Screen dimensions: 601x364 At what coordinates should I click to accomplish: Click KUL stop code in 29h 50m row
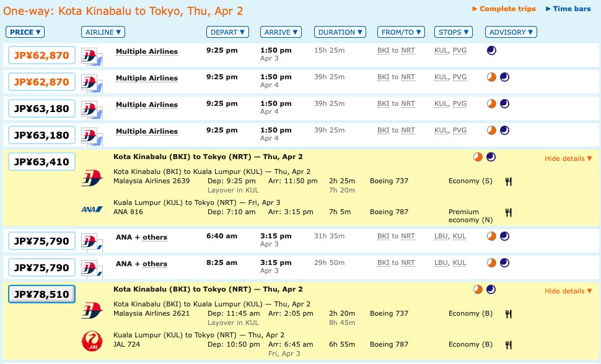(x=459, y=262)
